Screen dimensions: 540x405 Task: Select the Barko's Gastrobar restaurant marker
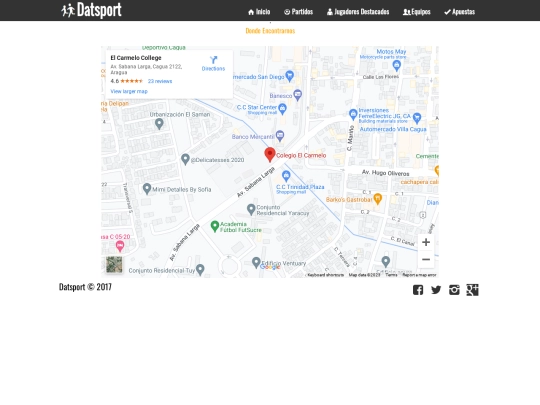(378, 198)
